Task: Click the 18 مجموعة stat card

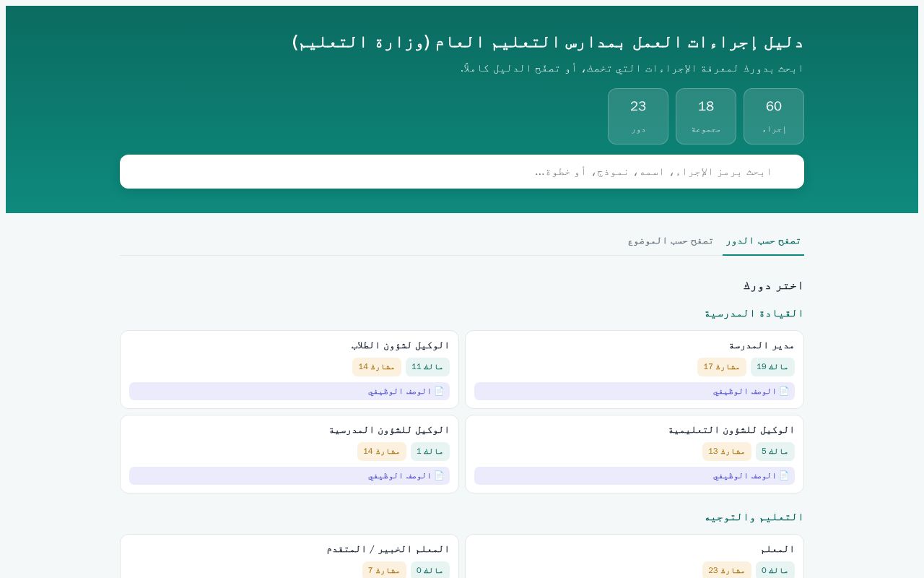Action: [706, 116]
